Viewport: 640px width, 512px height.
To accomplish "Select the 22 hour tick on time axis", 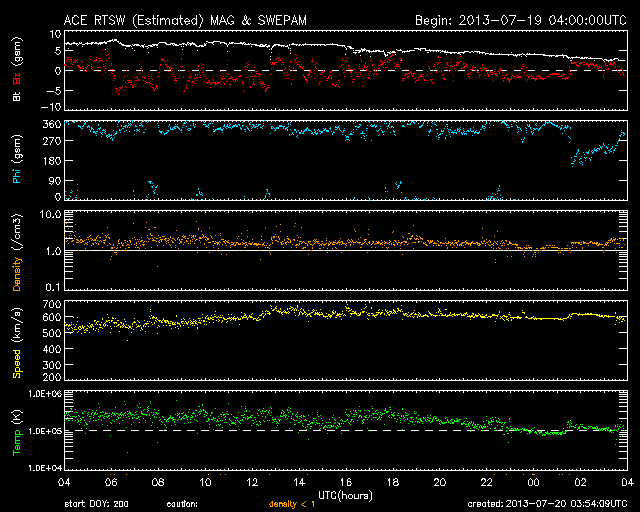I will [x=486, y=481].
